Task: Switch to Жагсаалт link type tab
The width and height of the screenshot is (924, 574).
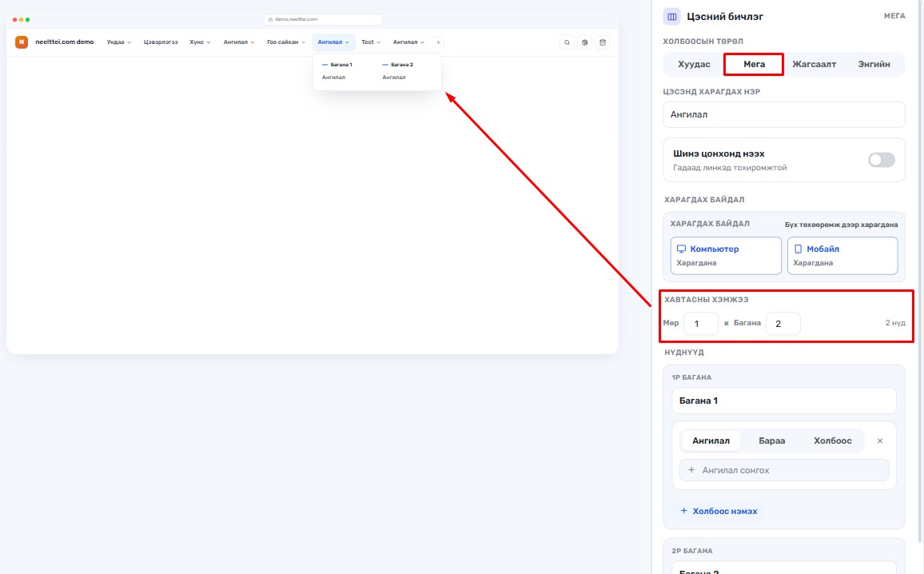Action: (814, 64)
